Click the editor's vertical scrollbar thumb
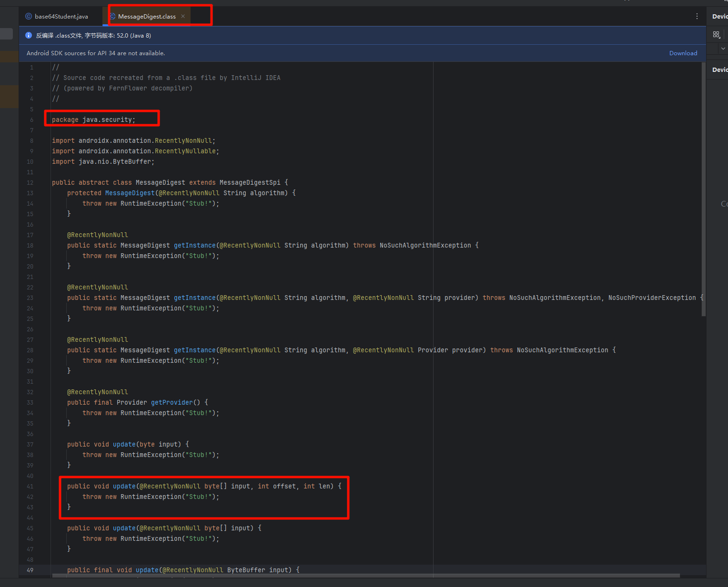Viewport: 728px width, 587px height. [x=703, y=190]
